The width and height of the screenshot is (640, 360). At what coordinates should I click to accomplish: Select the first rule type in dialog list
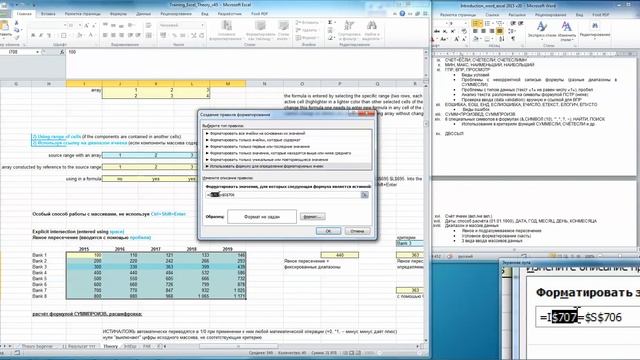(x=287, y=133)
